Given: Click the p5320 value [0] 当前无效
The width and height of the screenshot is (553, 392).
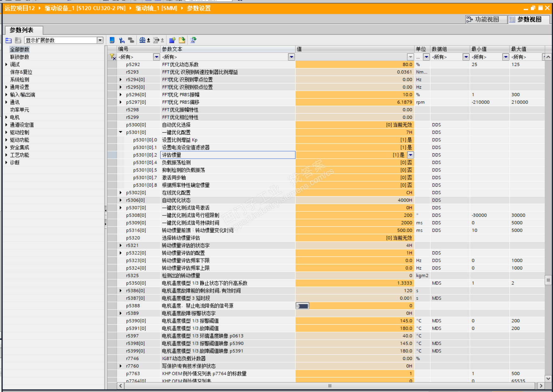Looking at the screenshot, I should pyautogui.click(x=355, y=238).
